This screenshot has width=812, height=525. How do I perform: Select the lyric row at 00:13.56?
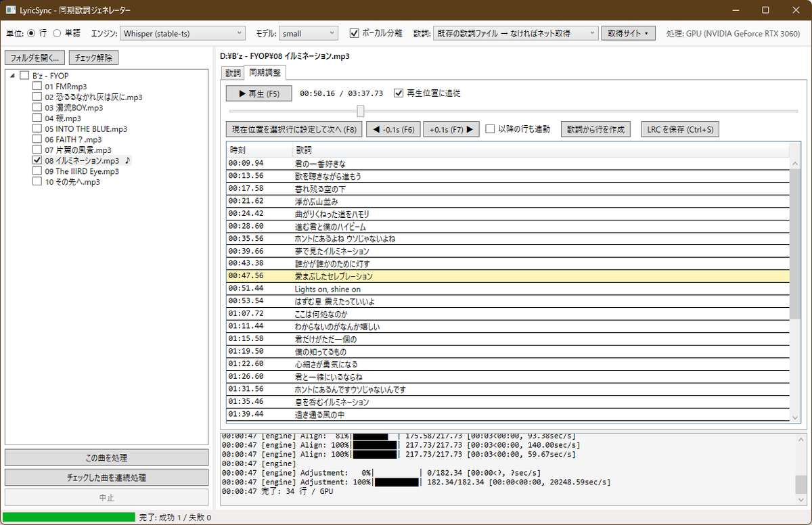coord(508,176)
